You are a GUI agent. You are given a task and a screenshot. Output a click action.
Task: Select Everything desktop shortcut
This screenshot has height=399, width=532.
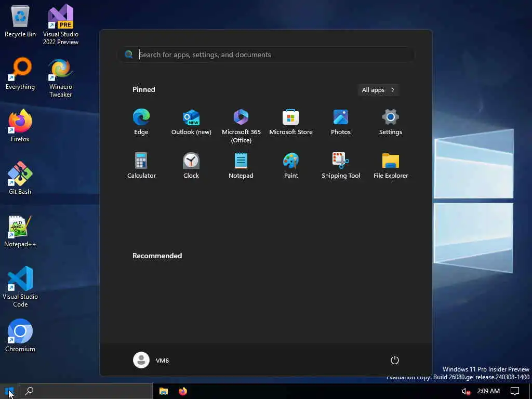(x=20, y=74)
